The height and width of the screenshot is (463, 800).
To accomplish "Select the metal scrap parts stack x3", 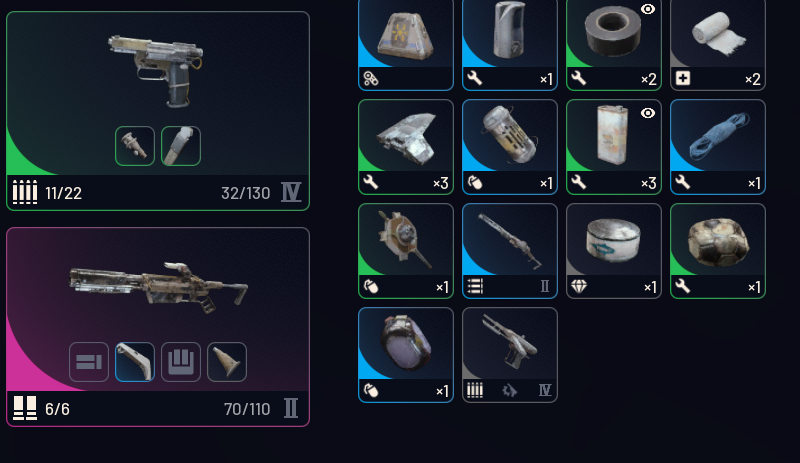I will coord(406,147).
